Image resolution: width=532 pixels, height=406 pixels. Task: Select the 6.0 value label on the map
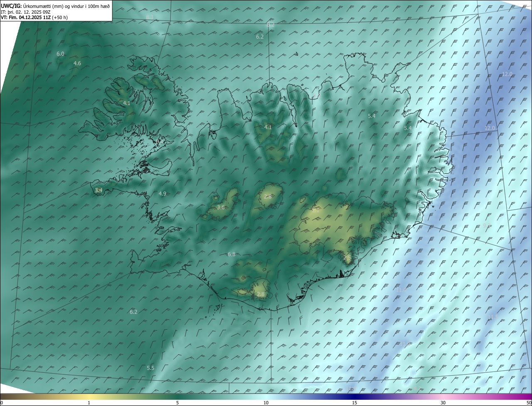pyautogui.click(x=60, y=54)
